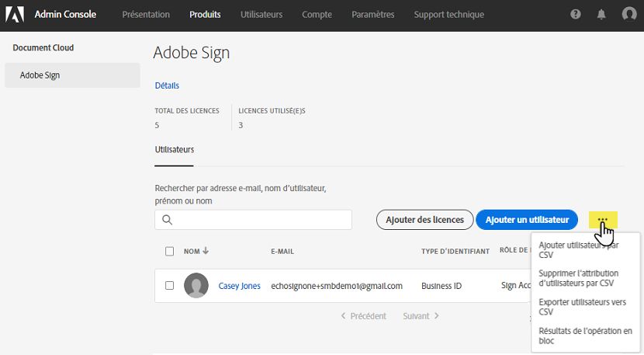
Task: Sort by the NOM column arrow
Action: [206, 251]
